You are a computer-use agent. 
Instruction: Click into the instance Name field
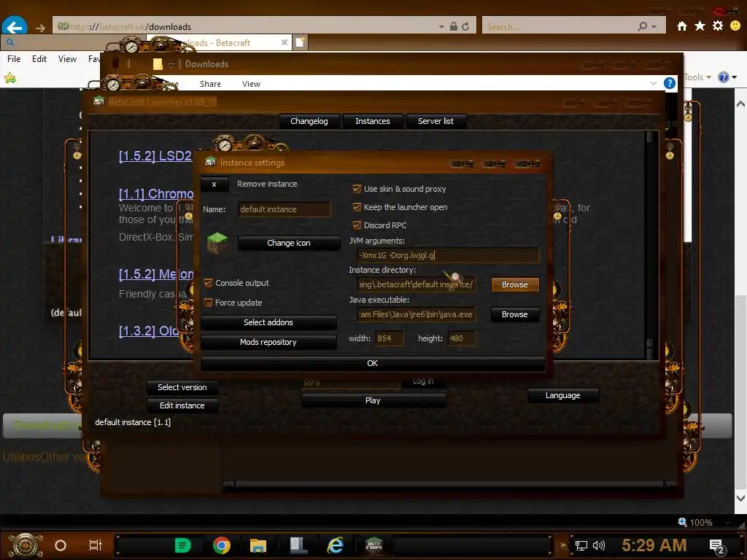pos(285,209)
